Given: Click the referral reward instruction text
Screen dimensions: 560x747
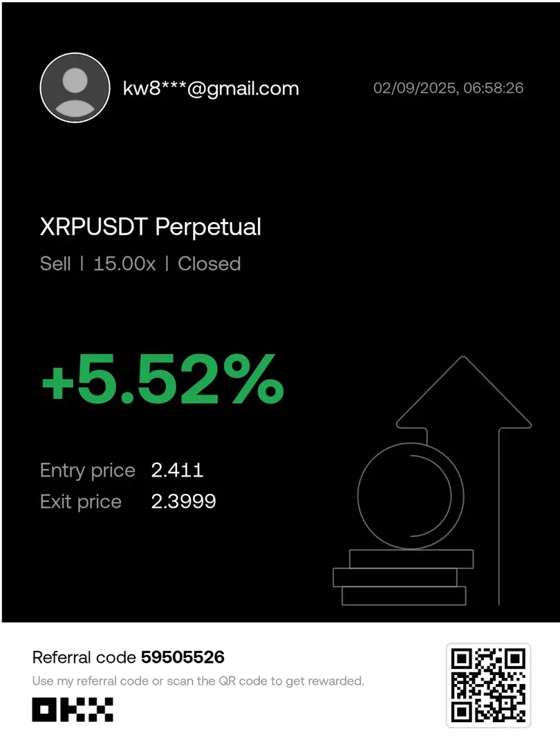Looking at the screenshot, I should [198, 681].
